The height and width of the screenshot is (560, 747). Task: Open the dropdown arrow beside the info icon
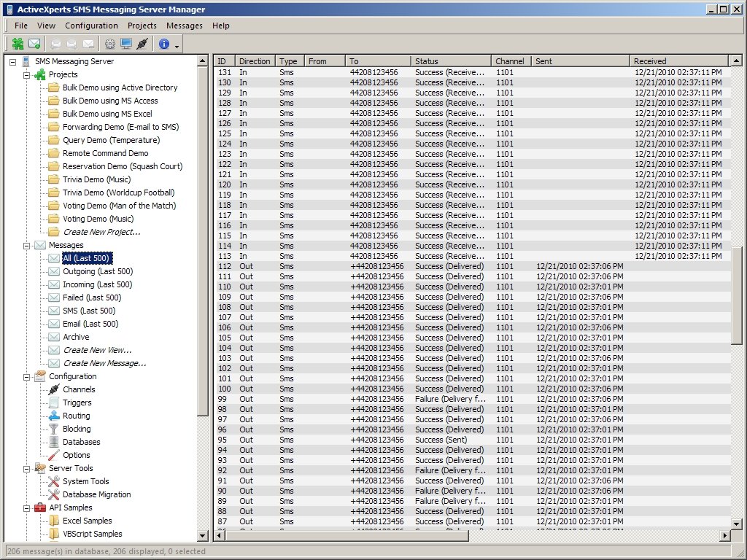click(177, 46)
